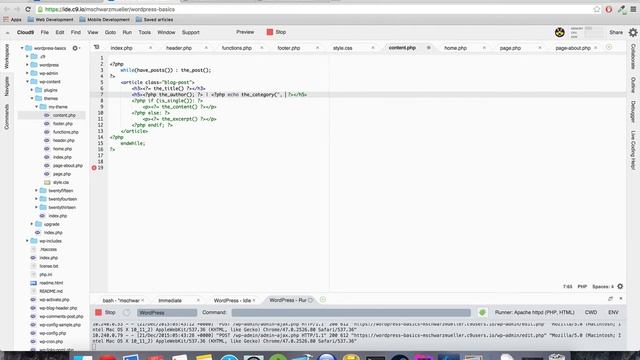Open the Tools menu

click(144, 32)
